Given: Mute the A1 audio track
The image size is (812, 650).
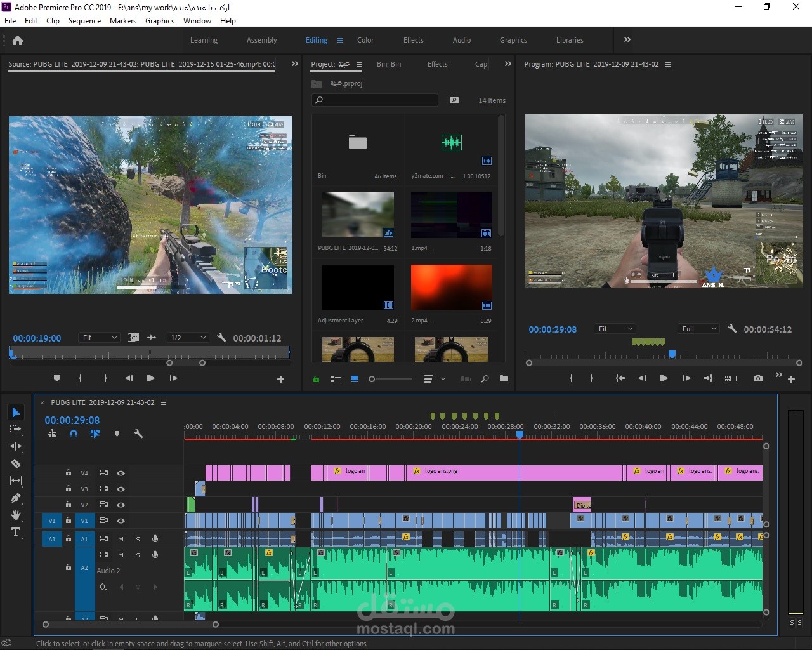Looking at the screenshot, I should [x=121, y=539].
